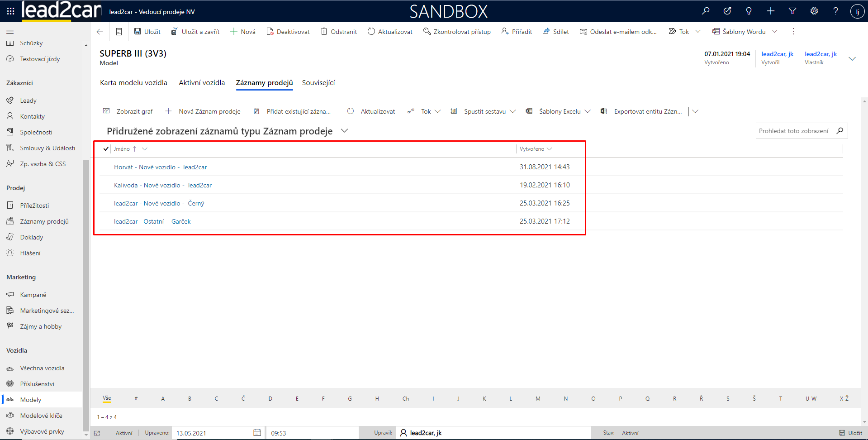Expand the header details chevron near Vlastník
Image resolution: width=868 pixels, height=440 pixels.
(852, 59)
